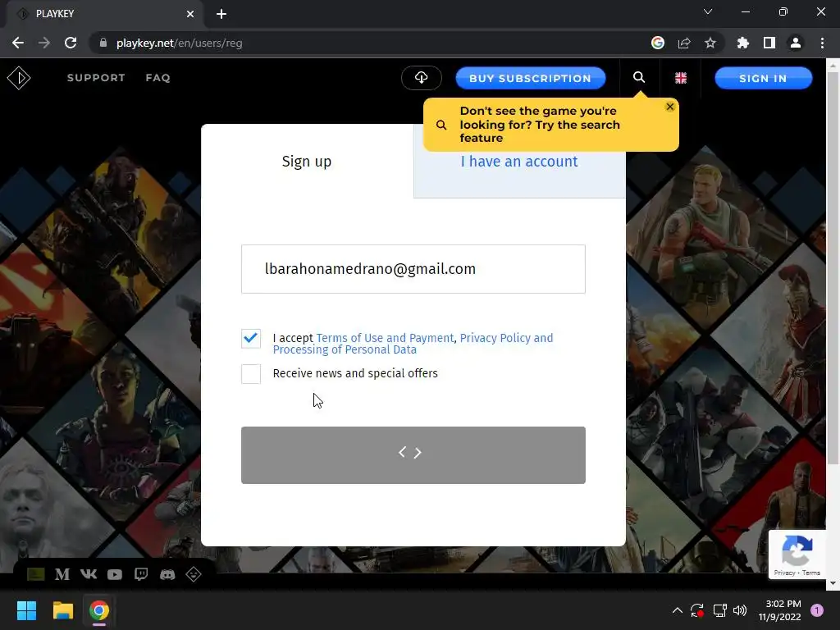Open the site search magnifier icon
This screenshot has height=630, width=840.
pyautogui.click(x=638, y=78)
